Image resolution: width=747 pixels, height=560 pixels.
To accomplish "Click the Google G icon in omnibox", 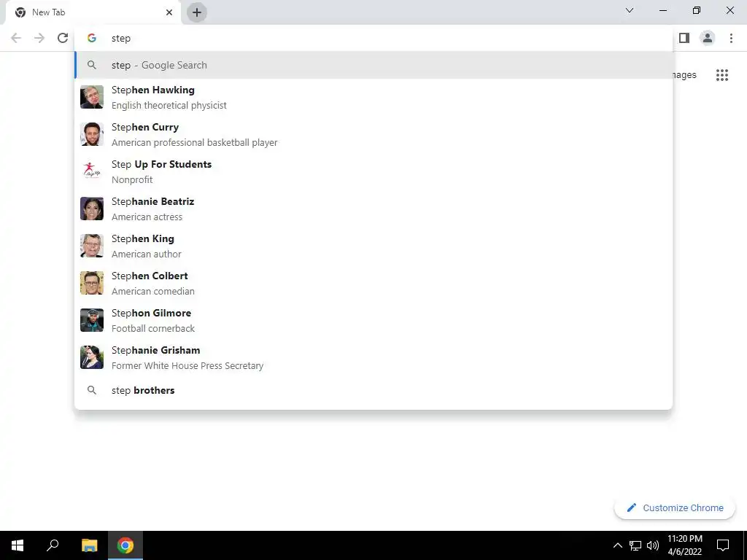I will click(x=92, y=38).
